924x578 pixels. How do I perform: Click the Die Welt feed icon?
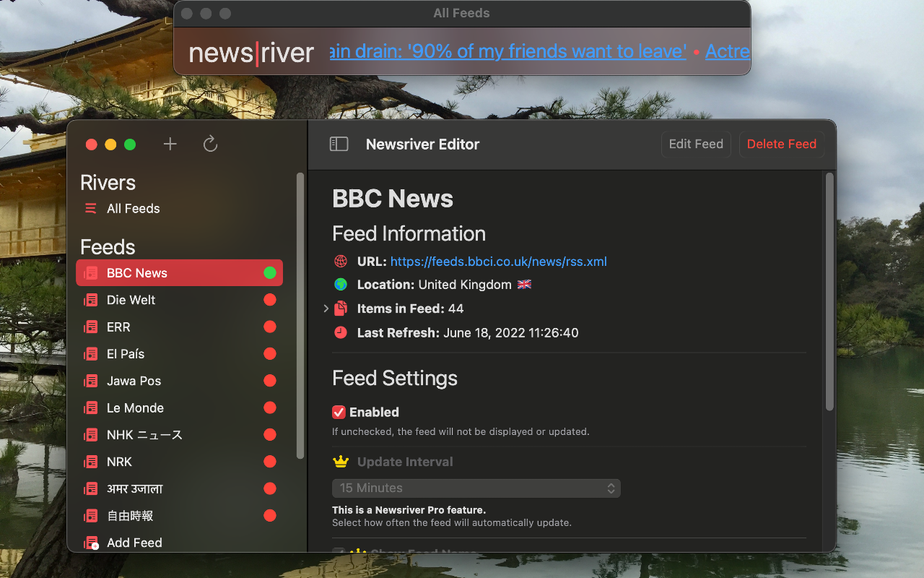click(x=91, y=300)
